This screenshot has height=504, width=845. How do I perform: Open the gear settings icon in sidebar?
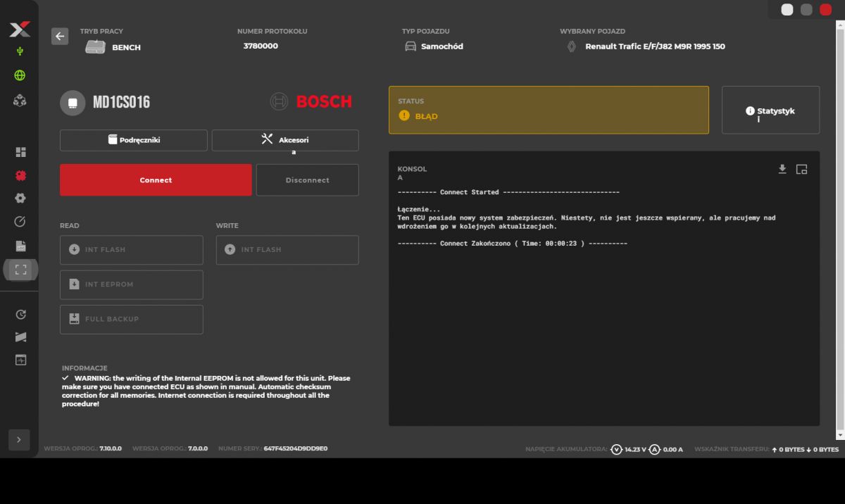(20, 199)
